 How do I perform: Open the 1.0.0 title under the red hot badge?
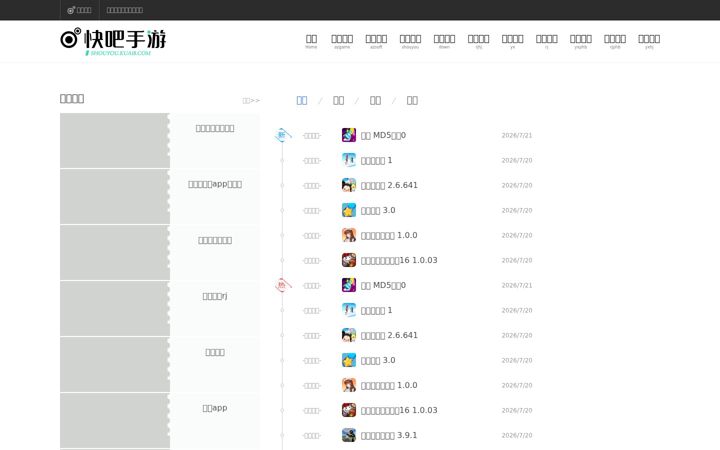point(389,385)
